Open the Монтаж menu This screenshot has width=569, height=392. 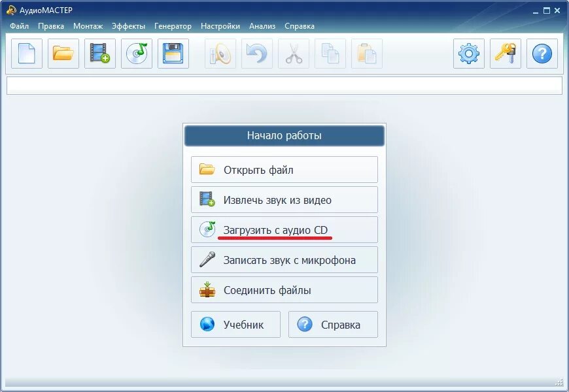(88, 26)
